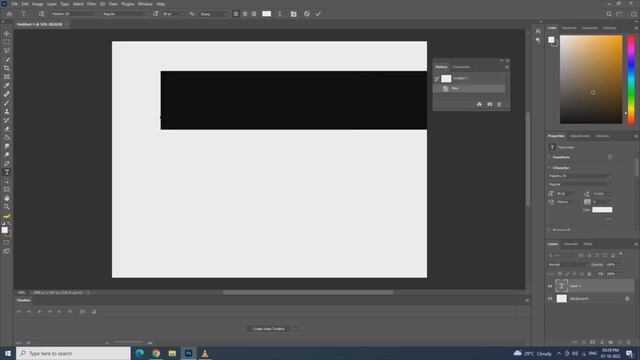The height and width of the screenshot is (360, 640).
Task: Select the Zoom tool in the toolbar
Action: pos(7,207)
